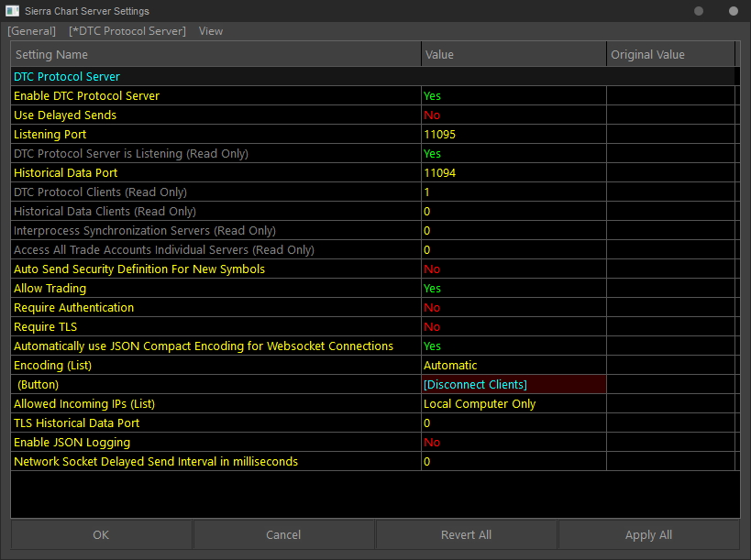The width and height of the screenshot is (751, 560).
Task: Toggle Enable JSON Logging value
Action: click(514, 443)
